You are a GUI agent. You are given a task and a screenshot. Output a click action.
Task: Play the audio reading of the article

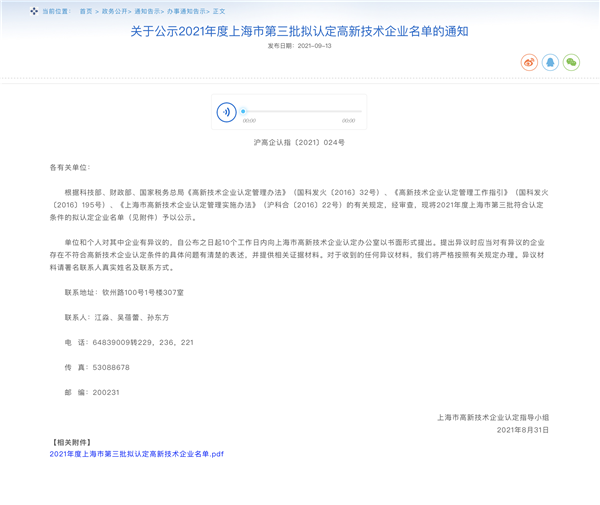(x=226, y=112)
